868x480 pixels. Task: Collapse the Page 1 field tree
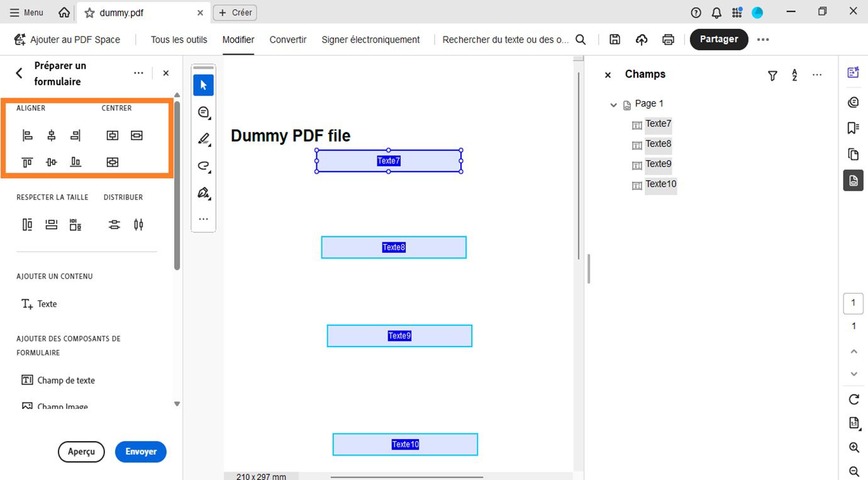[613, 104]
